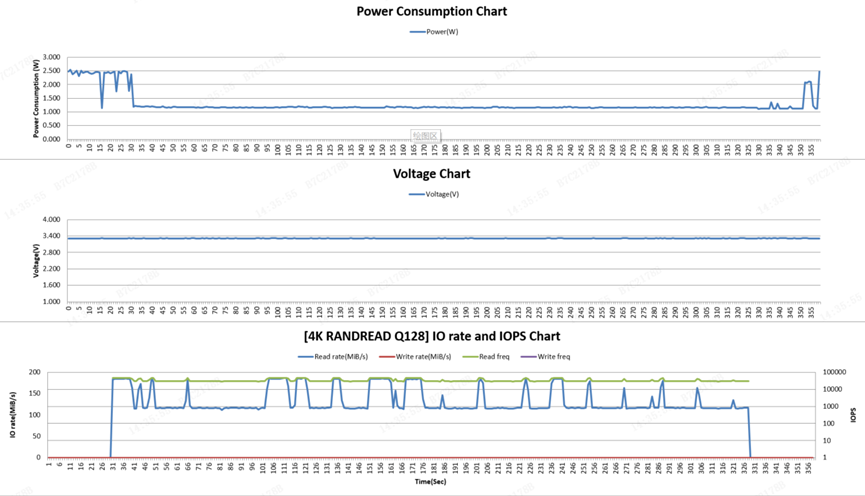Click the 50 tick on the IO rate axis
The width and height of the screenshot is (865, 496).
36,436
